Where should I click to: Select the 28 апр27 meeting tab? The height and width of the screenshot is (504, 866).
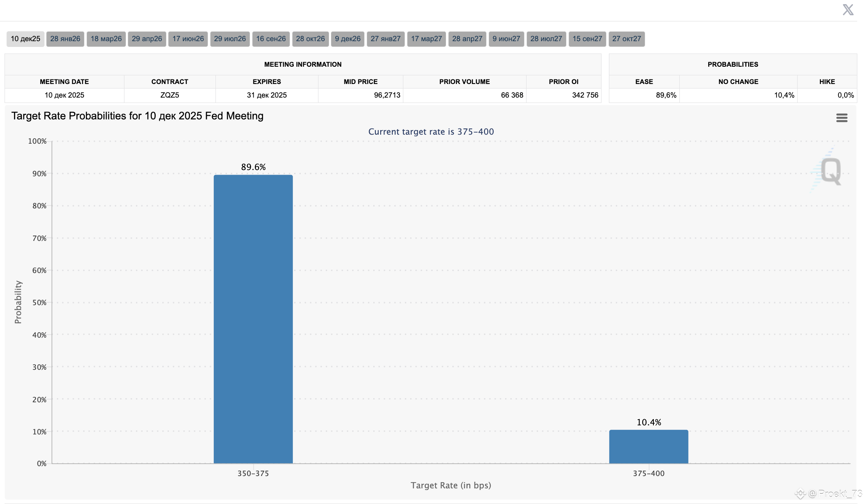click(467, 39)
